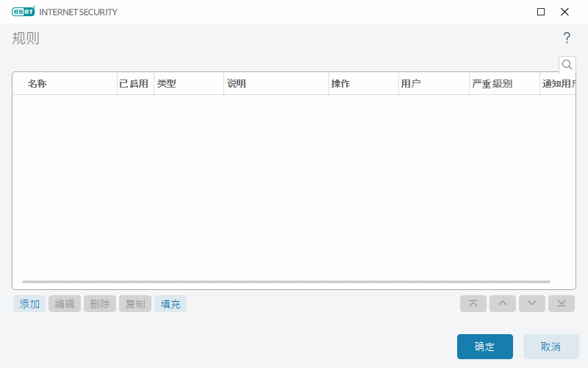This screenshot has width=588, height=368.
Task: Sort by the 类型 column header
Action: click(x=189, y=83)
